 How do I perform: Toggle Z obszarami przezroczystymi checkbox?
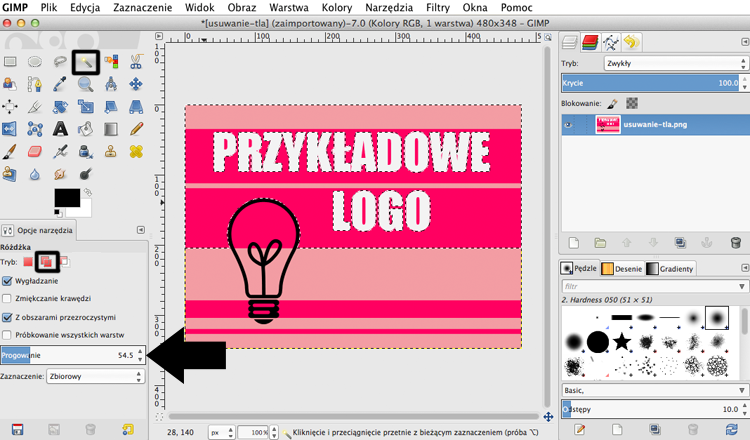click(x=7, y=317)
